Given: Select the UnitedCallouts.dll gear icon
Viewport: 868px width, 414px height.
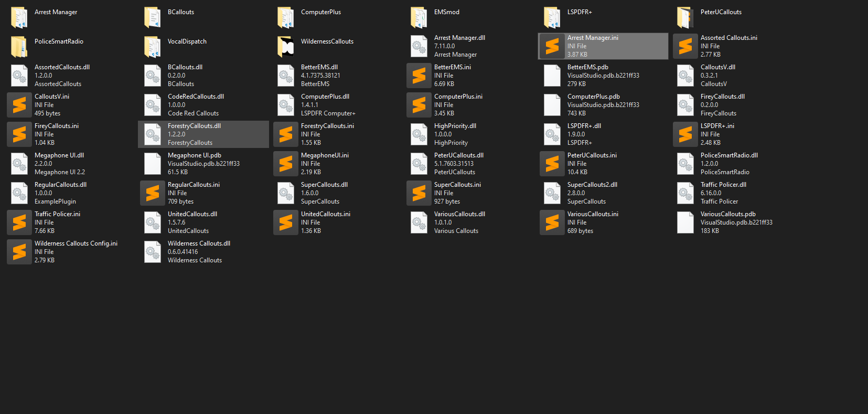Looking at the screenshot, I should (153, 222).
